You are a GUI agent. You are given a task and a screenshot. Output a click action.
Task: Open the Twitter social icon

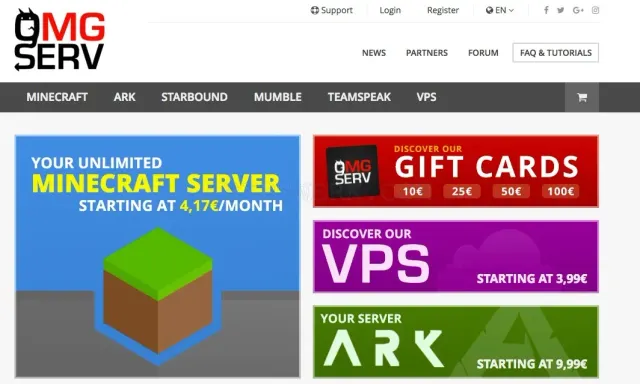561,10
